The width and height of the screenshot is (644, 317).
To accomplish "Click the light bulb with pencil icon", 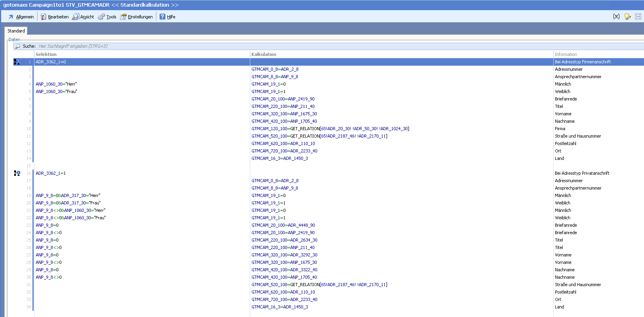I will click(627, 16).
